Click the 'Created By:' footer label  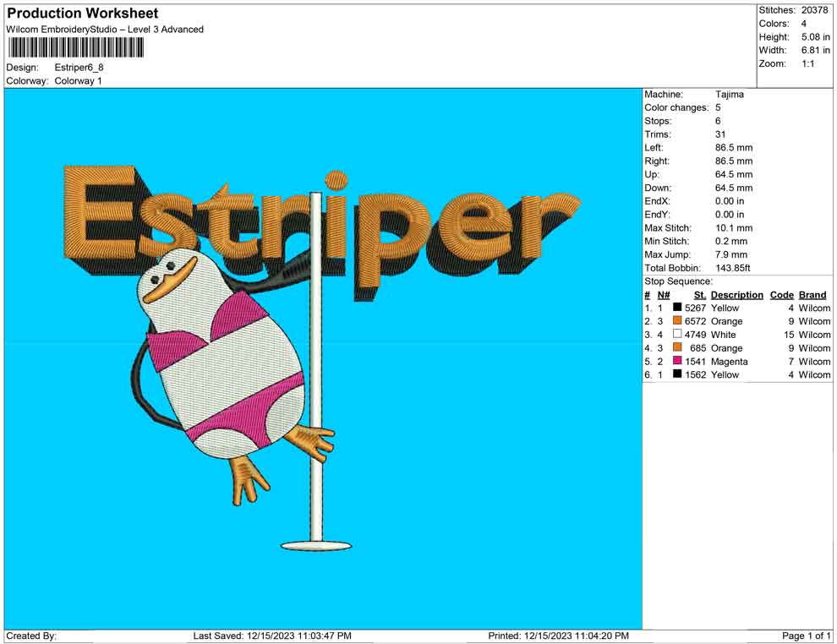(31, 636)
